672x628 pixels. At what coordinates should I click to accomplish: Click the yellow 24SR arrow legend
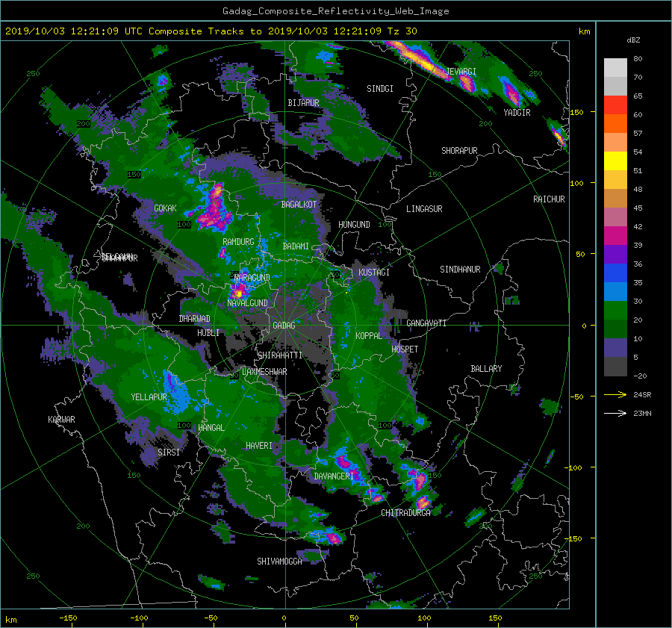pyautogui.click(x=615, y=394)
